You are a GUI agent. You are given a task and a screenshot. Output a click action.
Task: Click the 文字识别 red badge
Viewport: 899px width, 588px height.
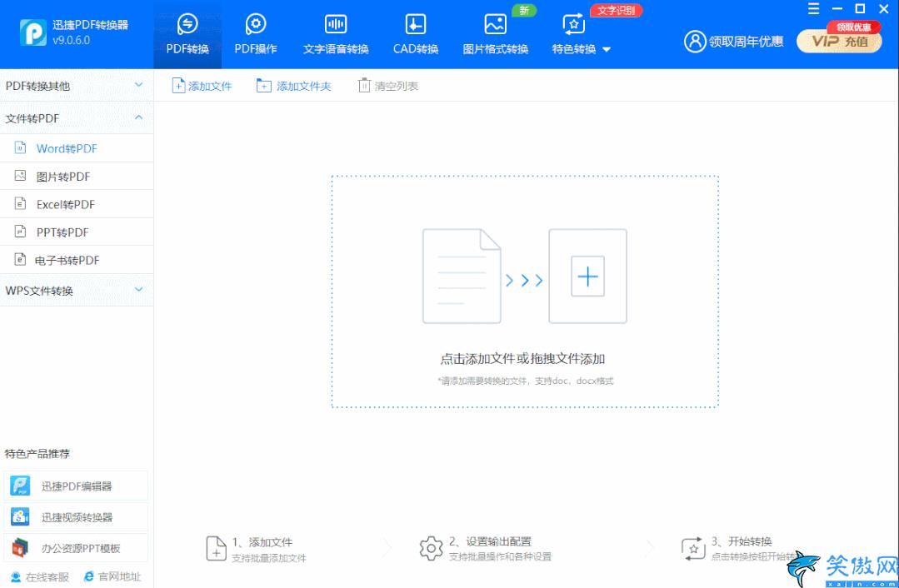tap(617, 11)
